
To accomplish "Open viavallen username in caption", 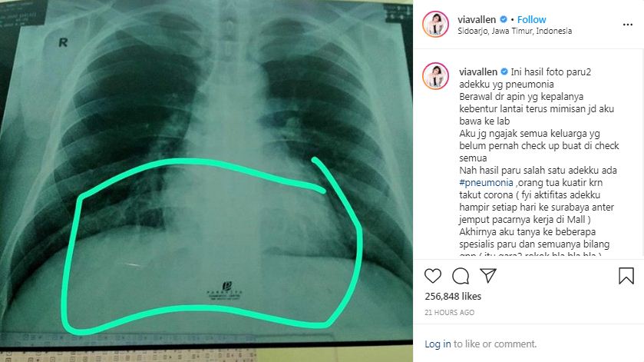I will point(478,71).
